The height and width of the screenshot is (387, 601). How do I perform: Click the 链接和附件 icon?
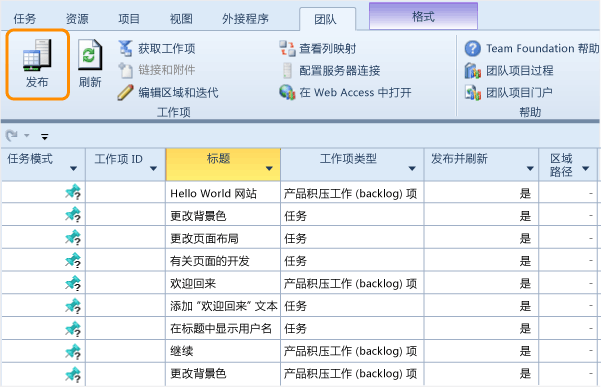(125, 70)
